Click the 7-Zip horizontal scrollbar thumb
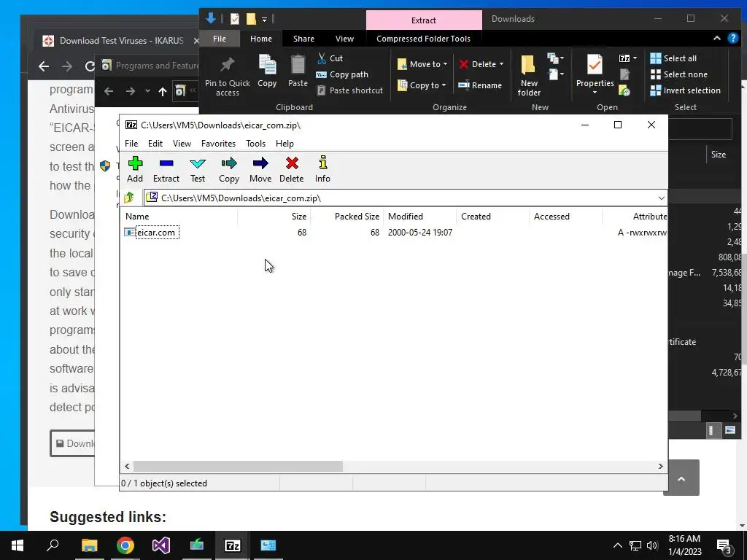Screen dimensions: 747x560 tap(238, 466)
